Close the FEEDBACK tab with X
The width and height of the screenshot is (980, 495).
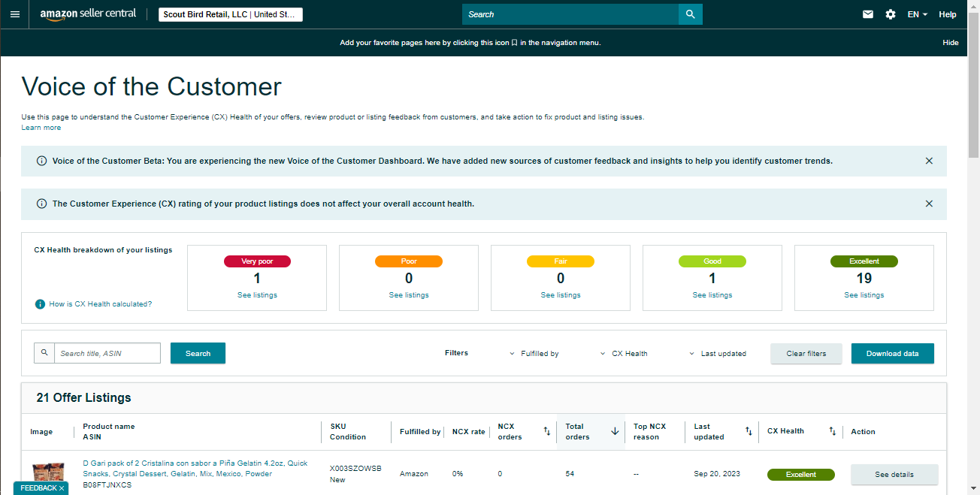[62, 488]
